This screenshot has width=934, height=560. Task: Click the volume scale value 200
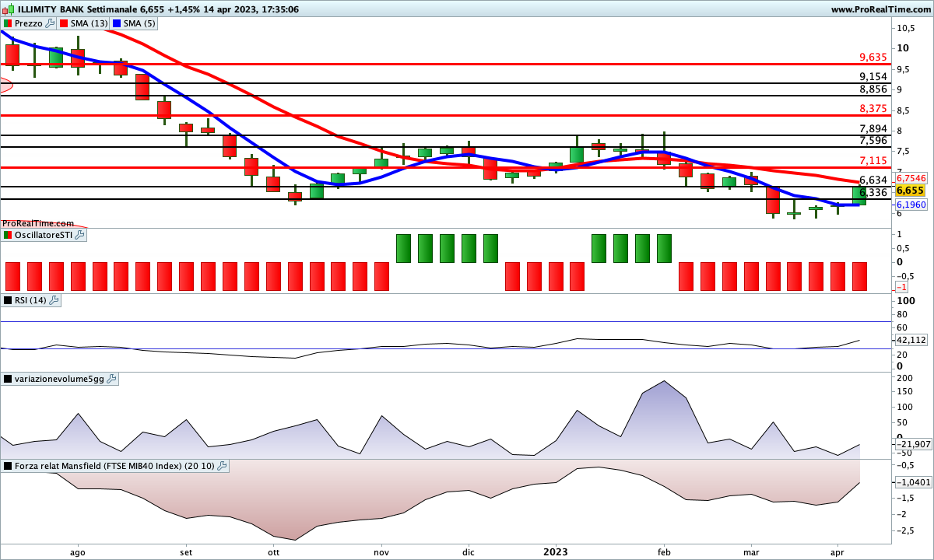[905, 378]
